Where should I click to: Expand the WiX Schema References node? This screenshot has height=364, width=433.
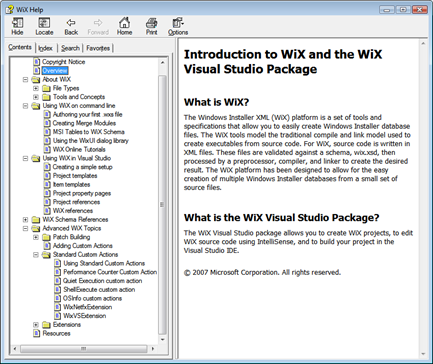pyautogui.click(x=25, y=219)
